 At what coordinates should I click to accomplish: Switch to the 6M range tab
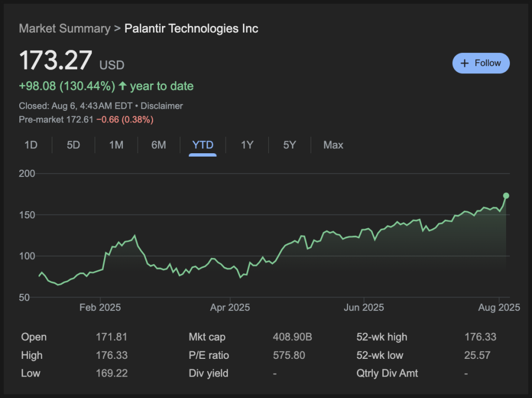click(x=159, y=145)
